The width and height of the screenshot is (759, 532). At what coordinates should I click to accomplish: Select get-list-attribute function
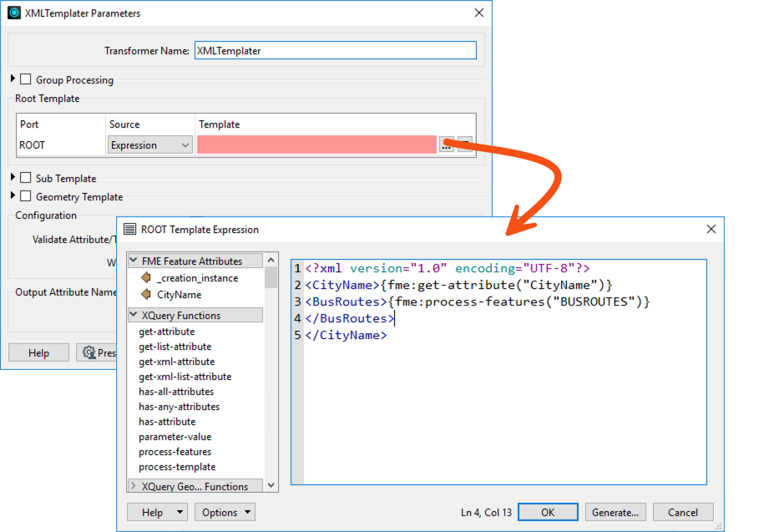click(175, 347)
